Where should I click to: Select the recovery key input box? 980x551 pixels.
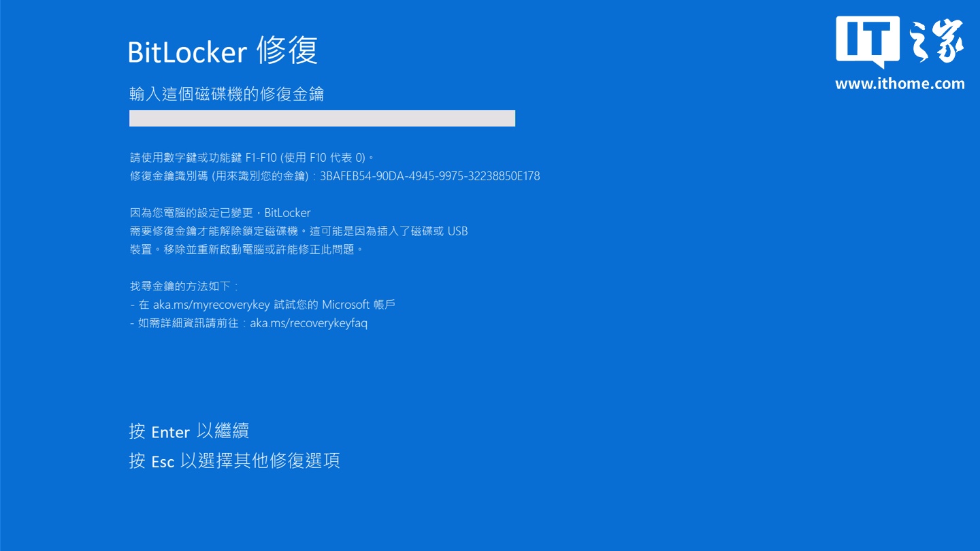[322, 118]
